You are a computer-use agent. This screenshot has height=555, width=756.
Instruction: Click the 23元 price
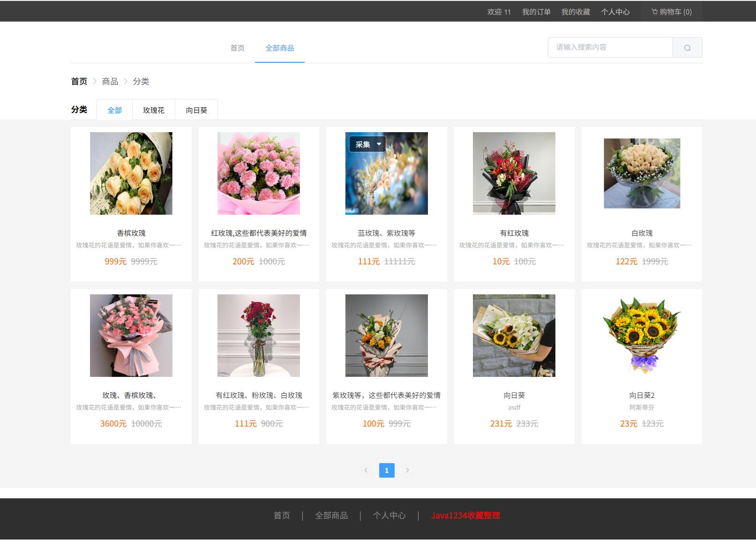(629, 424)
